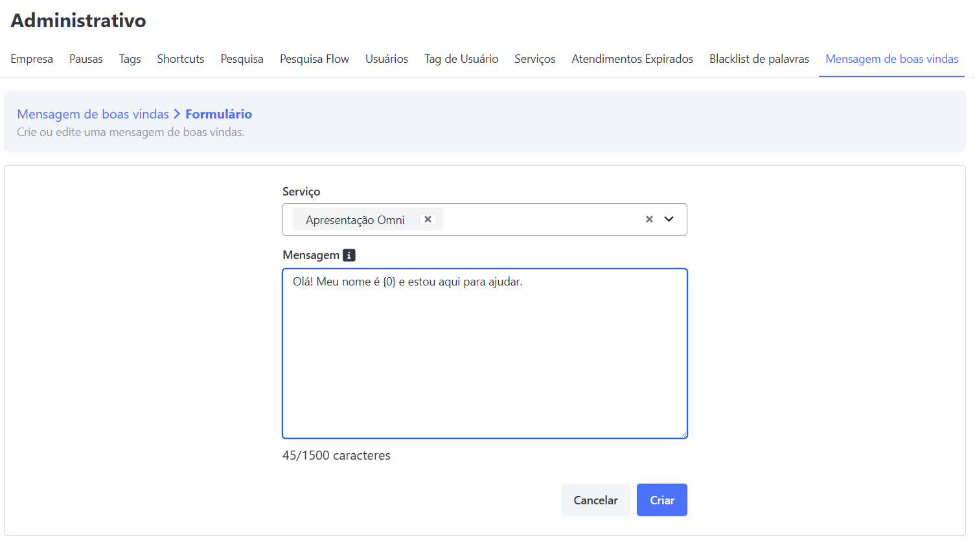Switch to Blacklist de palavras tab
Image resolution: width=975 pixels, height=560 pixels.
759,59
